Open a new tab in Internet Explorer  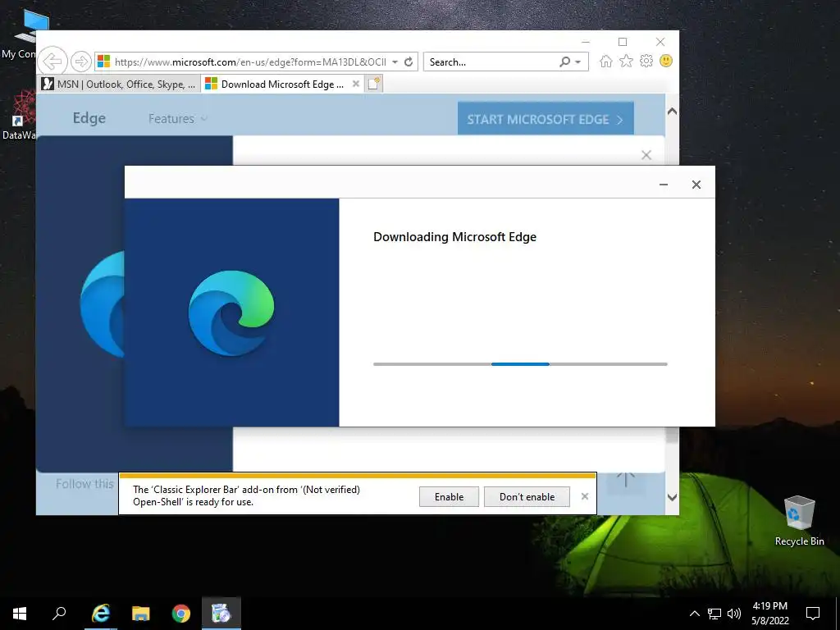pyautogui.click(x=374, y=84)
